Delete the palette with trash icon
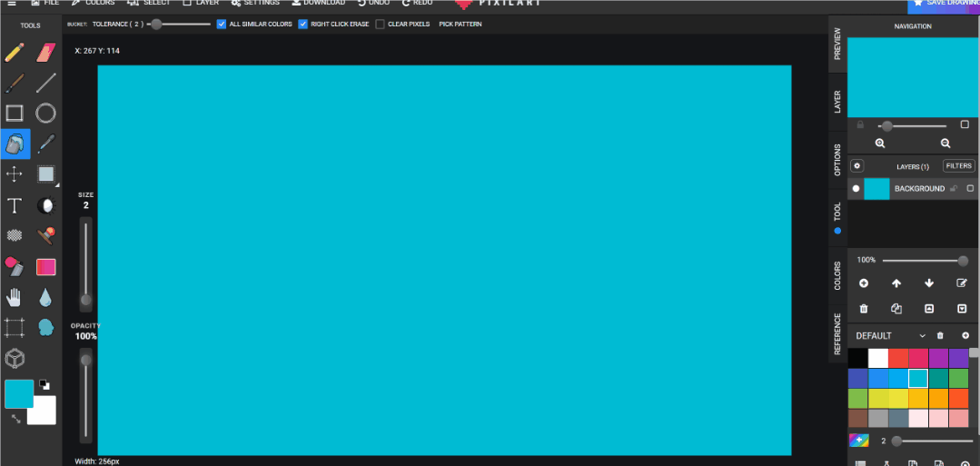This screenshot has height=466, width=980. (940, 336)
